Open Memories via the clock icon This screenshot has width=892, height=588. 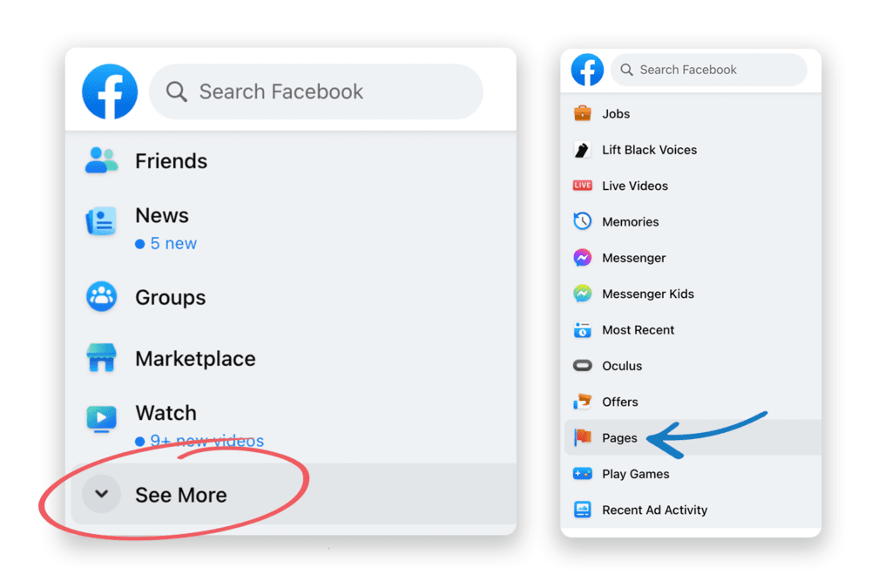click(582, 221)
